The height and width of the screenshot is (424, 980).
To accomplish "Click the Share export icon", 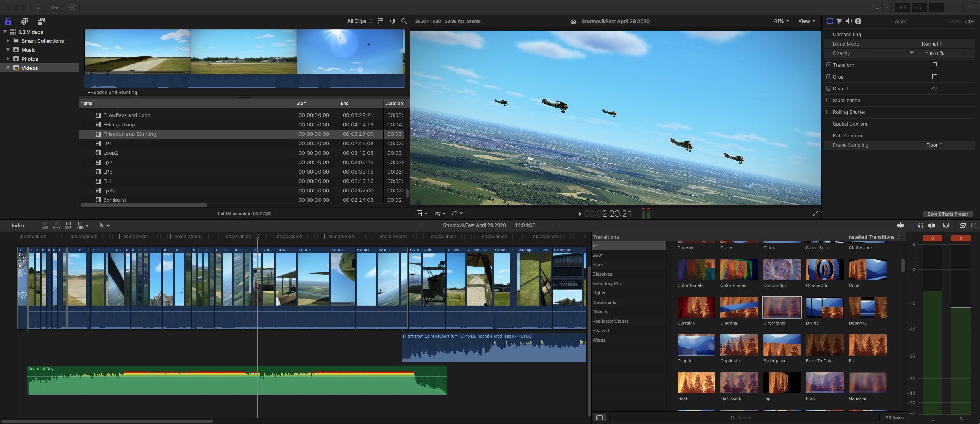I will 970,7.
